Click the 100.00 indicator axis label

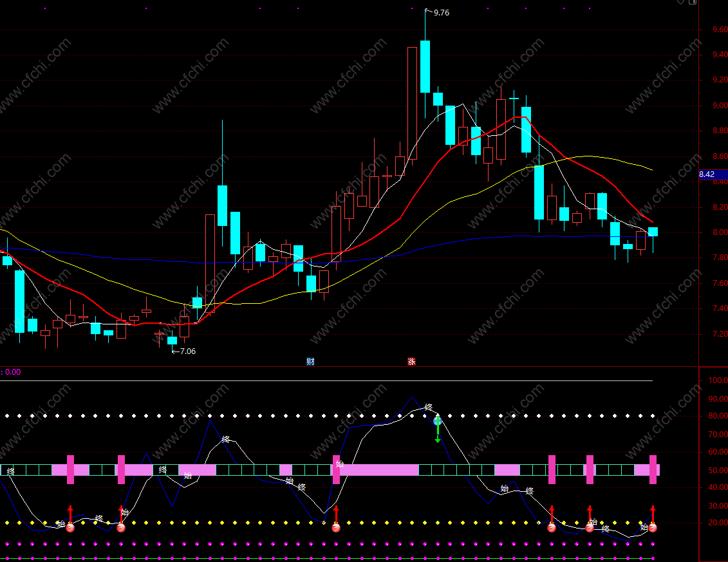(x=718, y=380)
